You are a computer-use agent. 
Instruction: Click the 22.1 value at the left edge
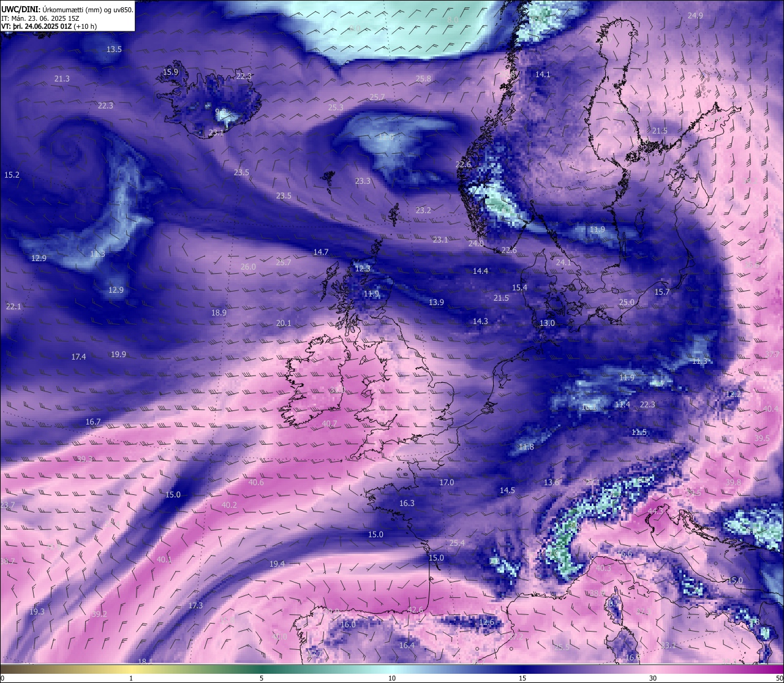[x=13, y=307]
